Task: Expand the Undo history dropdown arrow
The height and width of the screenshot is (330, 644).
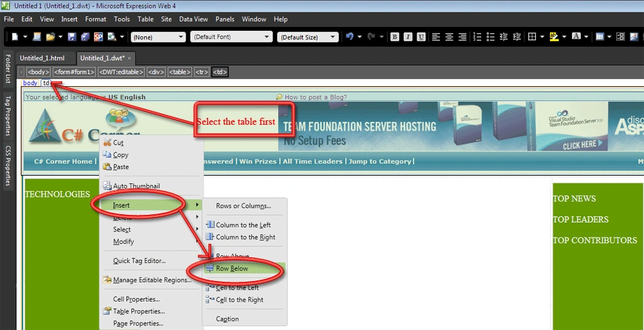Action: (359, 37)
